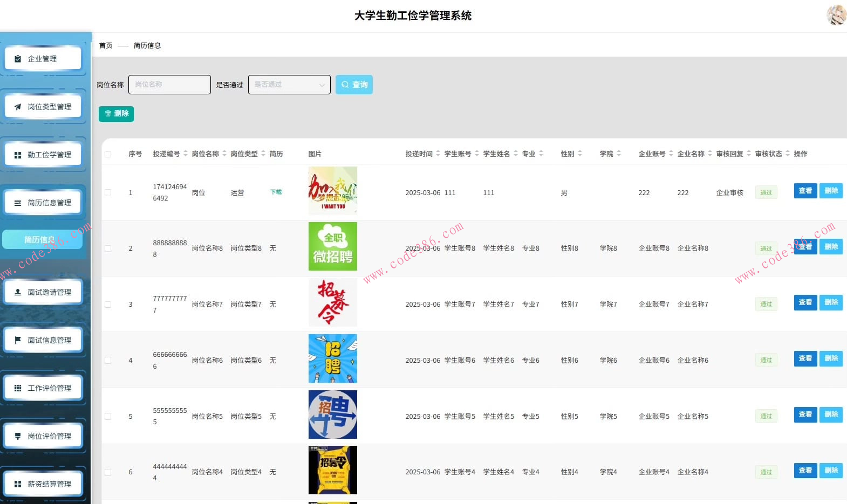The height and width of the screenshot is (504, 847).
Task: Open 岗位类型管理 sidebar menu
Action: (x=43, y=107)
